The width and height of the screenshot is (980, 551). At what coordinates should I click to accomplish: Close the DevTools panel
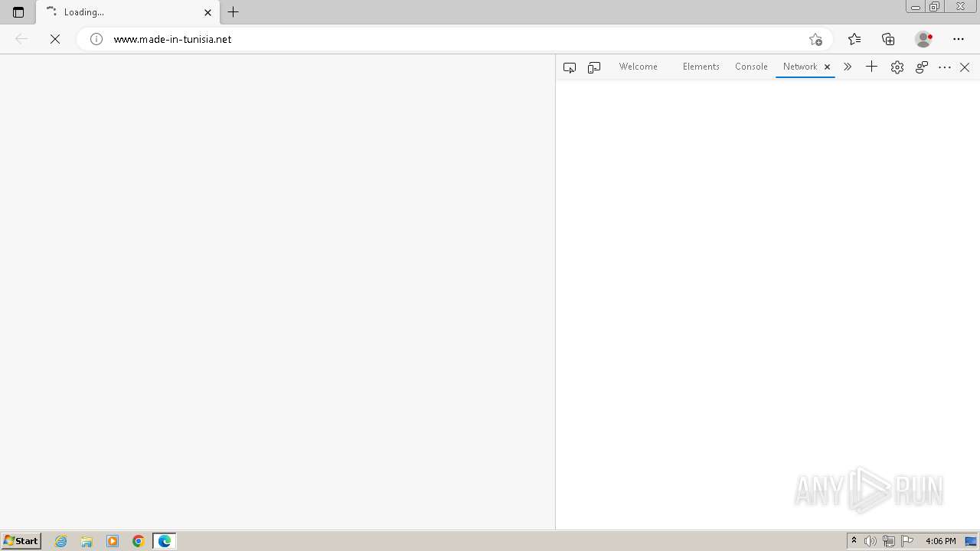[965, 67]
